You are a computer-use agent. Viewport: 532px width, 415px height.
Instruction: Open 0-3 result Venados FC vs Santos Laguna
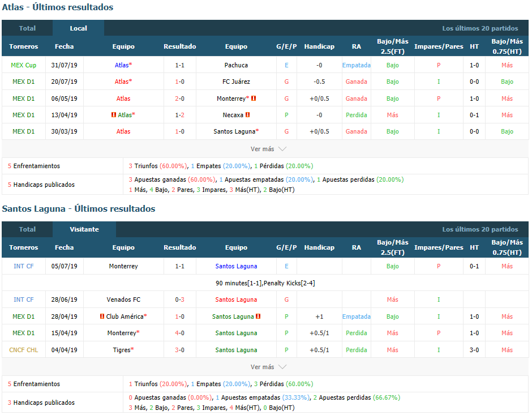[180, 300]
